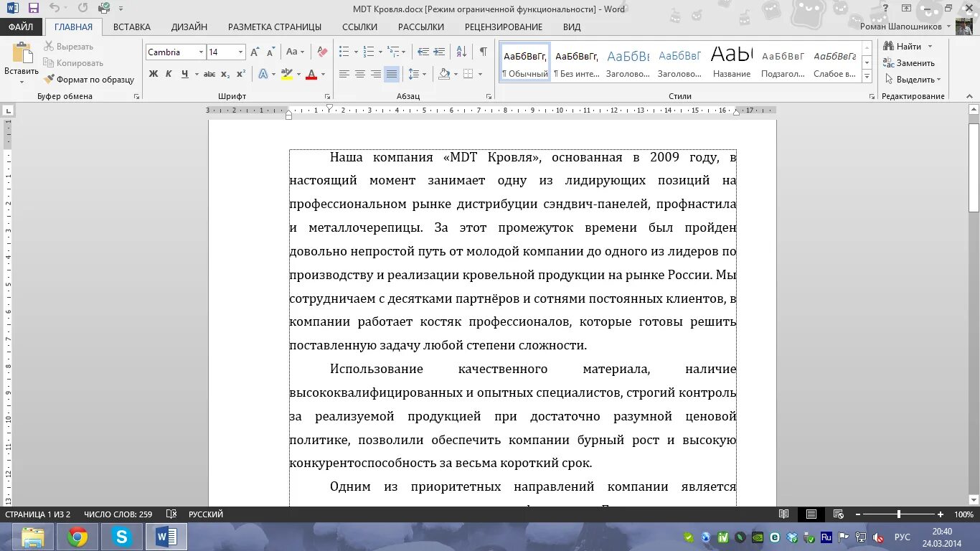Click Копировать copy command
The width and height of the screenshot is (980, 551).
click(74, 63)
